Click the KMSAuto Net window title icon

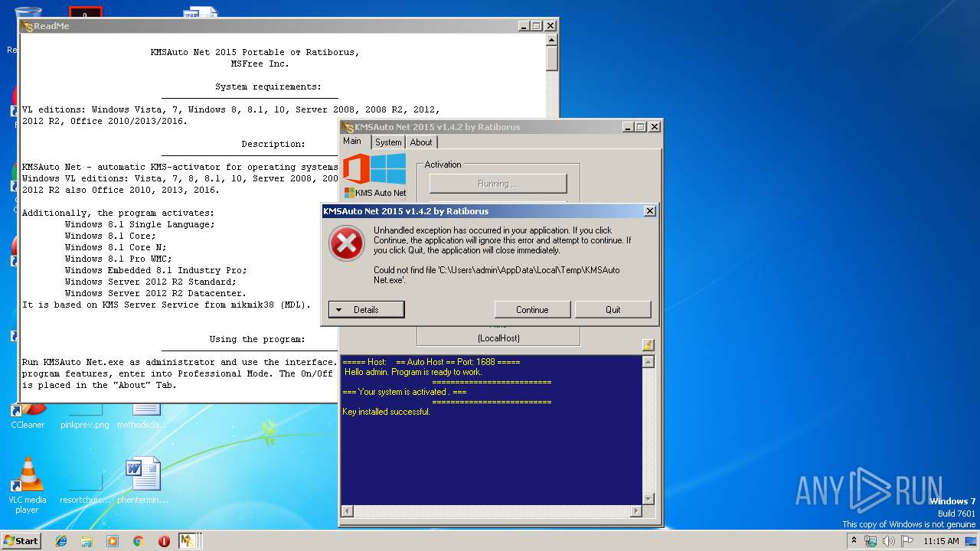point(348,127)
